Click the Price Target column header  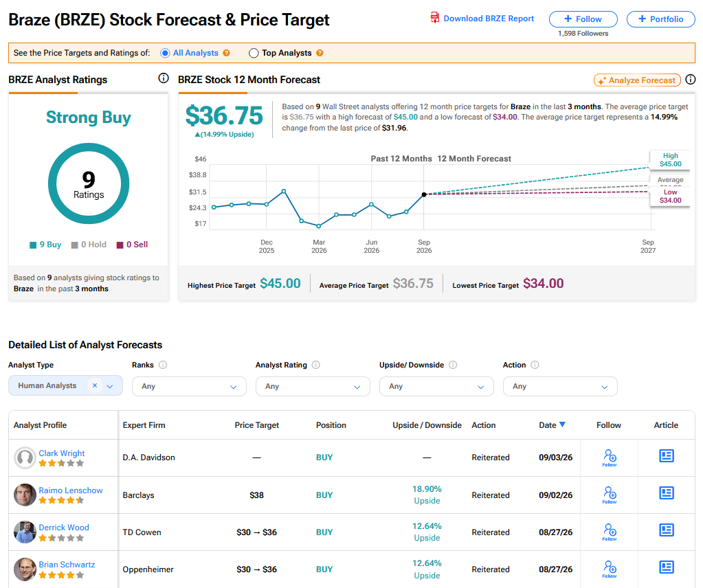pos(256,425)
